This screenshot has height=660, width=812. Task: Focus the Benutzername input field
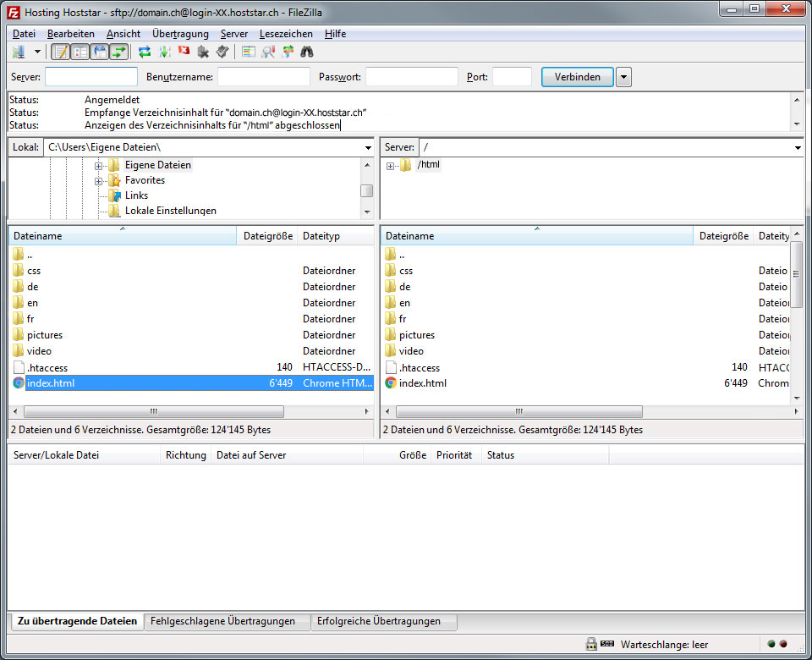tap(264, 77)
